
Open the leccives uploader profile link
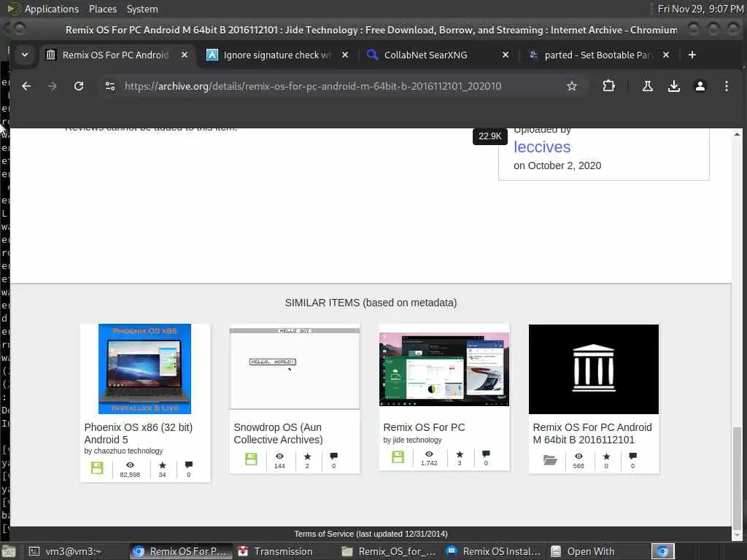[542, 147]
